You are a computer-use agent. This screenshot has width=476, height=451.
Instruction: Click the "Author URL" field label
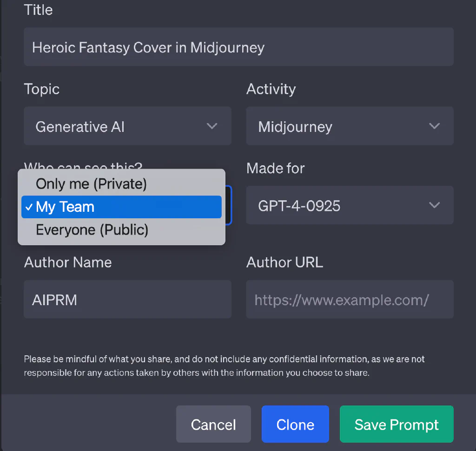point(284,262)
